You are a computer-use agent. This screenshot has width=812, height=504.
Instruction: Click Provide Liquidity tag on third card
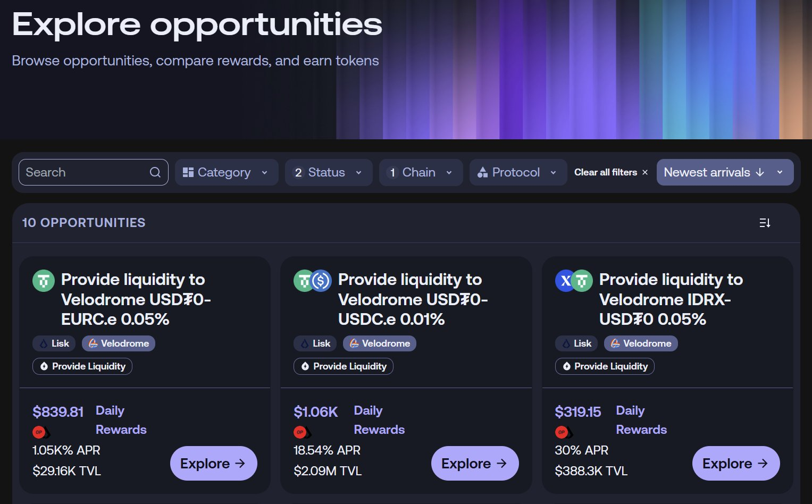click(605, 366)
